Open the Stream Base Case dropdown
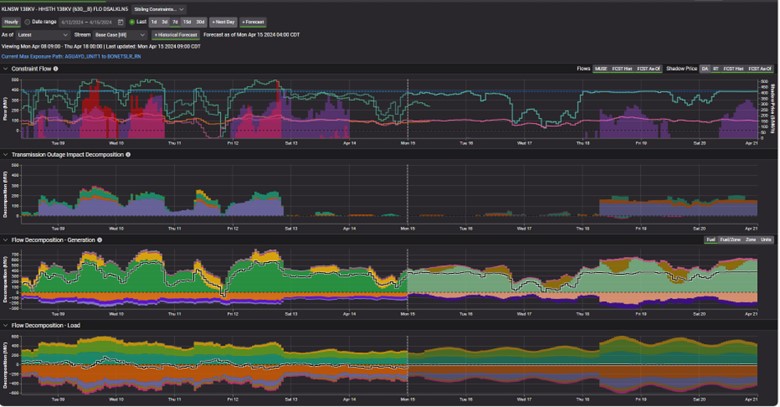This screenshot has width=780, height=407. (113, 34)
